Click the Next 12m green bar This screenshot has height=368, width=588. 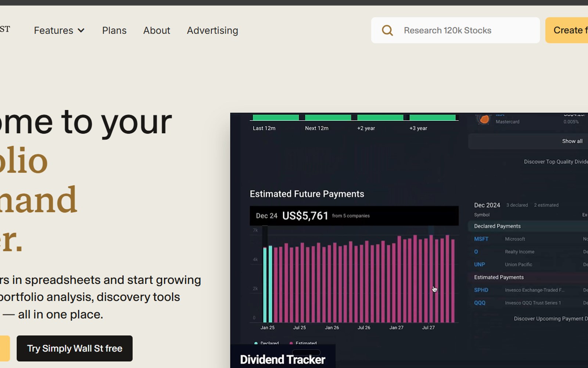(328, 117)
